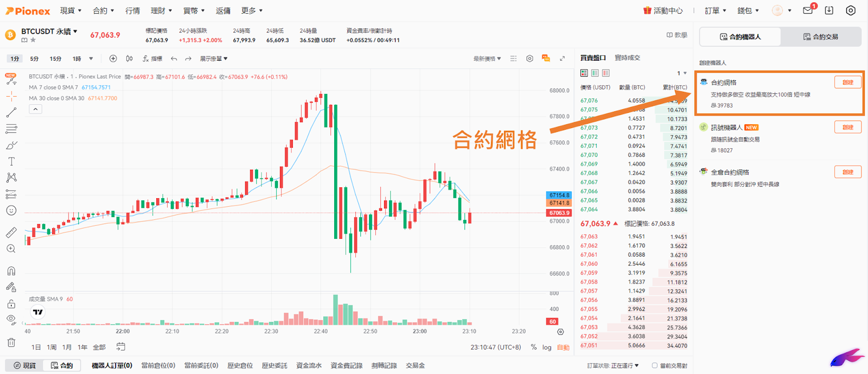Open the mail inbox icon
The image size is (868, 374).
(808, 10)
